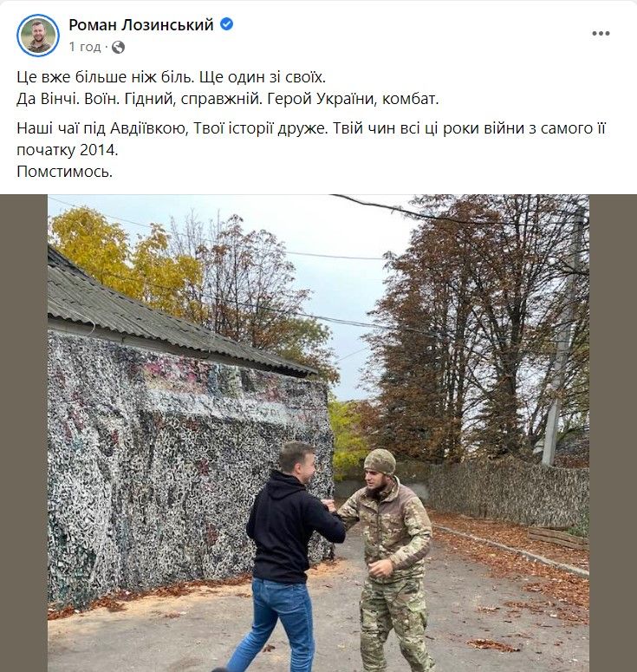637x672 pixels.
Task: Click the globe public audience icon
Action: click(x=118, y=47)
